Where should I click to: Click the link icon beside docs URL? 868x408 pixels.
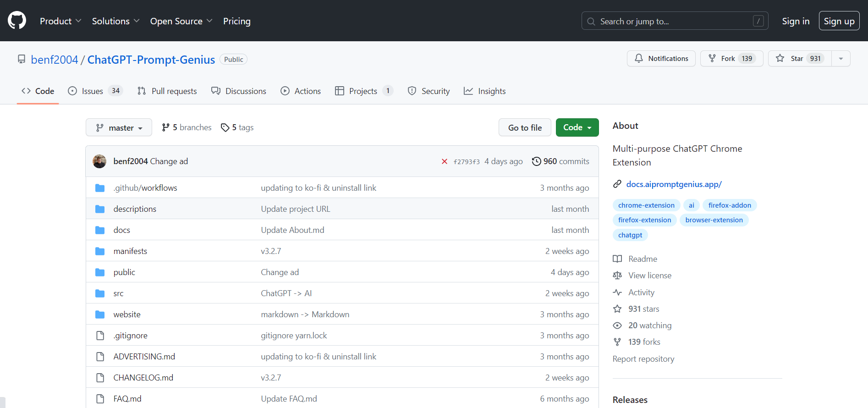pyautogui.click(x=617, y=184)
